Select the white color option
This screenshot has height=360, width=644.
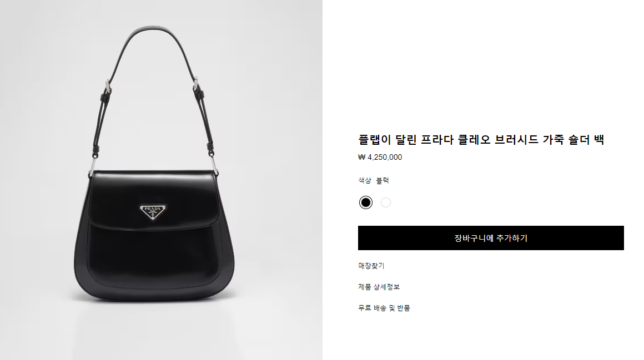click(x=386, y=202)
